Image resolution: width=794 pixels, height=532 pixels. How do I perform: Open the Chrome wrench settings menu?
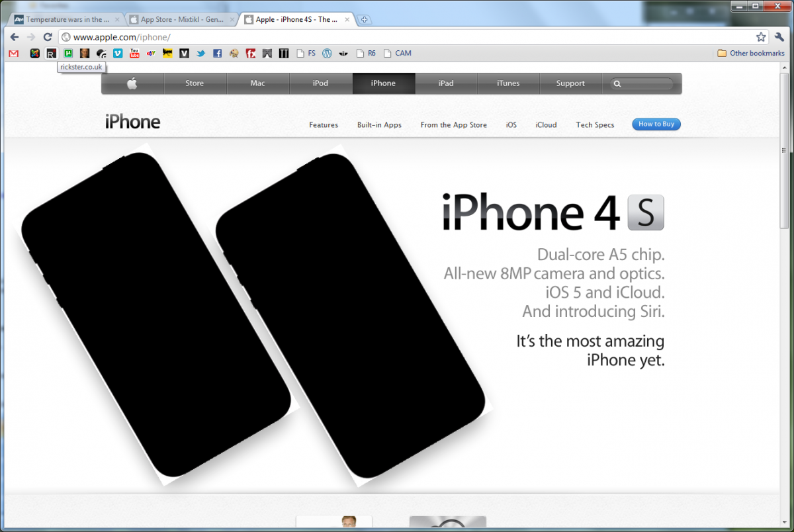click(779, 37)
